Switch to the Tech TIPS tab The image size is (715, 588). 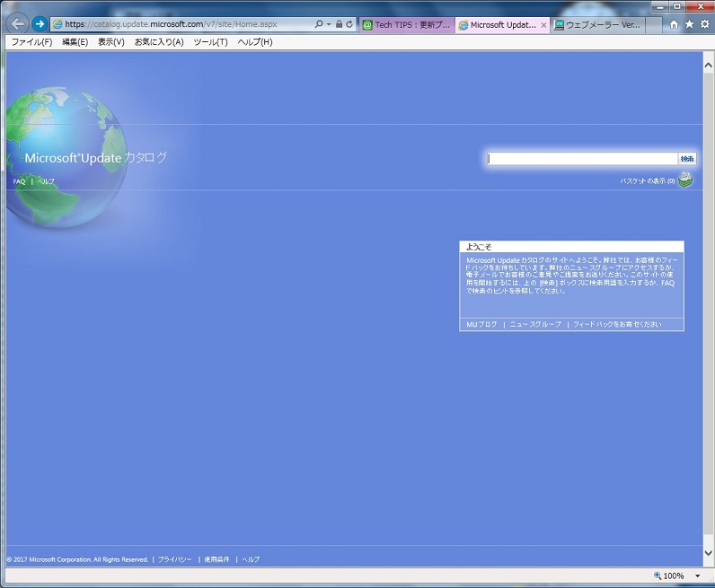(407, 25)
